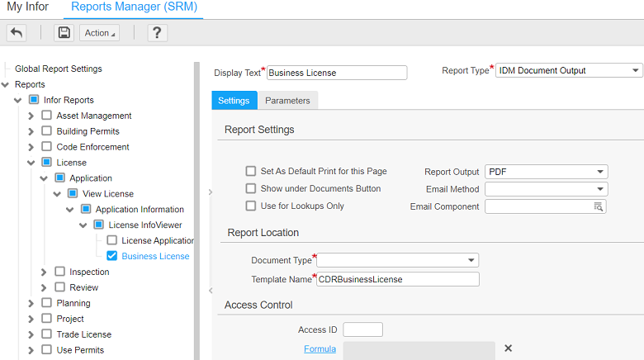Click the Formula link

click(320, 349)
